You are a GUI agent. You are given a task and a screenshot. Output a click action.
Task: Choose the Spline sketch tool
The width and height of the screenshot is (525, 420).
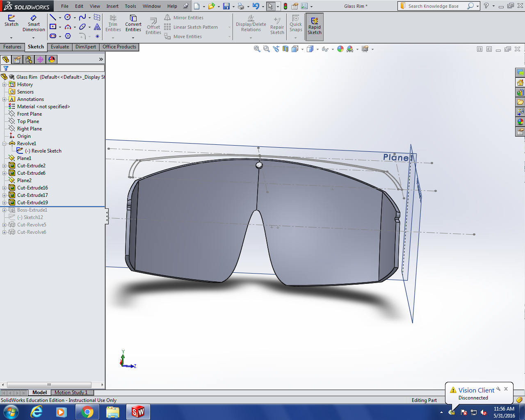pos(82,17)
